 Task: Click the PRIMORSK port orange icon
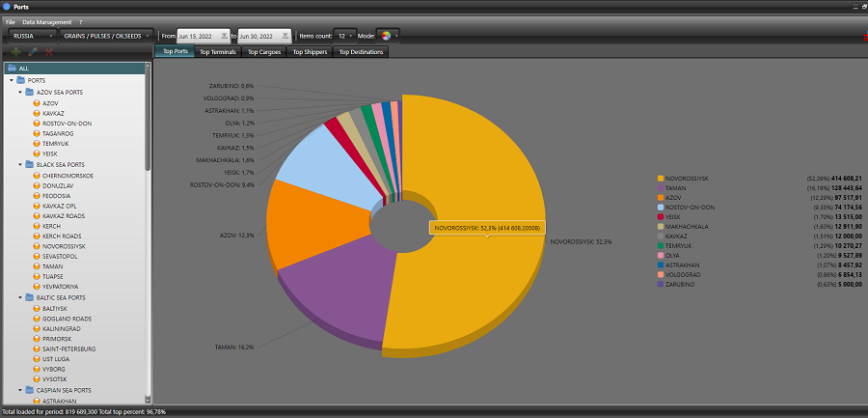click(x=37, y=339)
